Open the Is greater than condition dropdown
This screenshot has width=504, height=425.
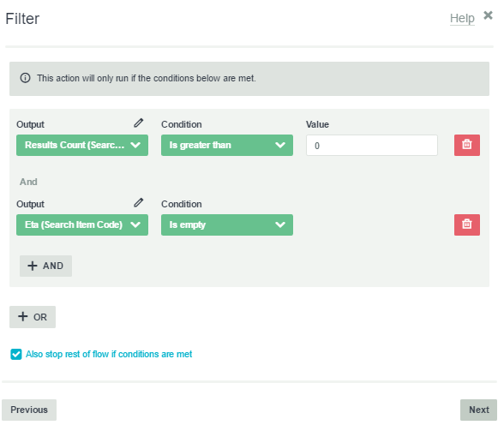[227, 145]
